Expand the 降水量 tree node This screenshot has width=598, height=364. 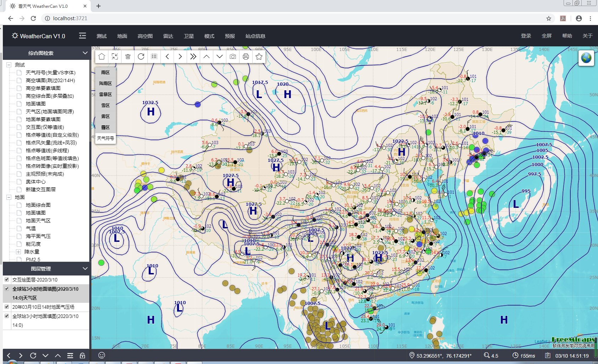[x=18, y=252]
